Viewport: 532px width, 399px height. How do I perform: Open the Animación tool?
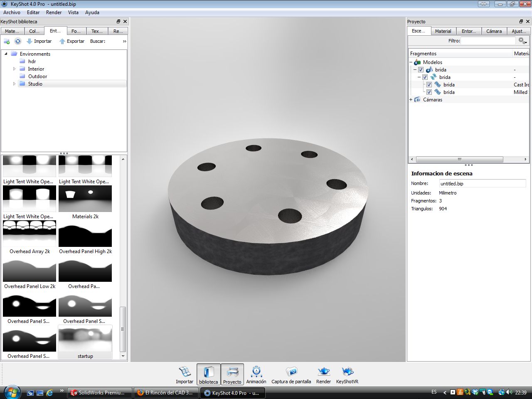coord(256,374)
